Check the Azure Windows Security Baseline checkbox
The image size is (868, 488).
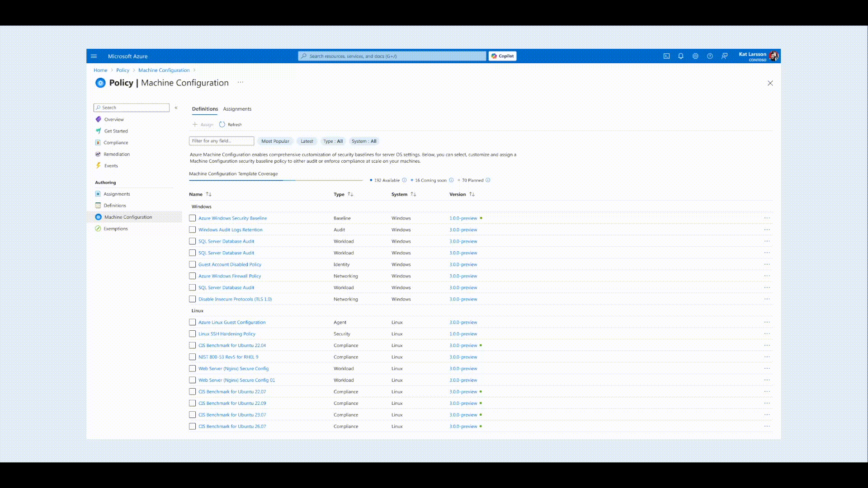point(192,218)
